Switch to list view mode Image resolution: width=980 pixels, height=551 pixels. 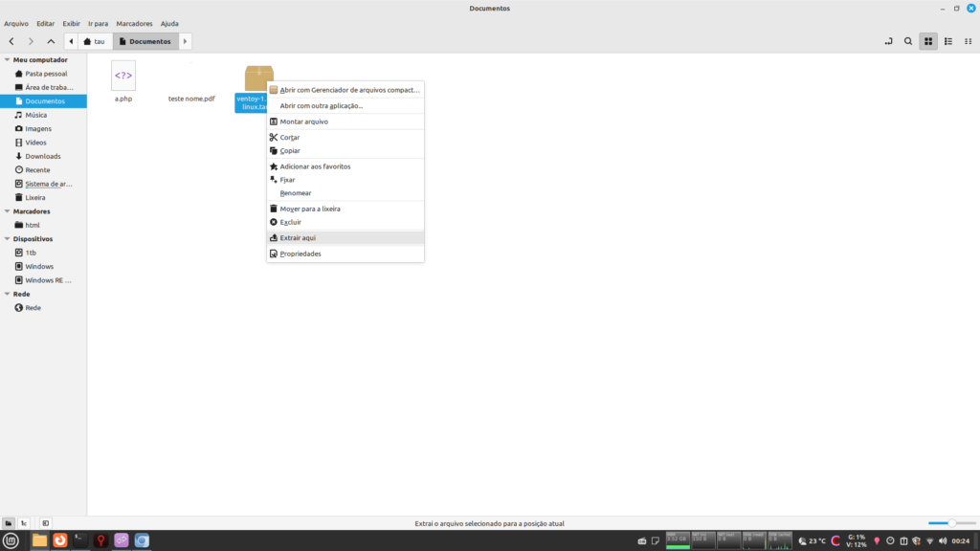pos(947,41)
